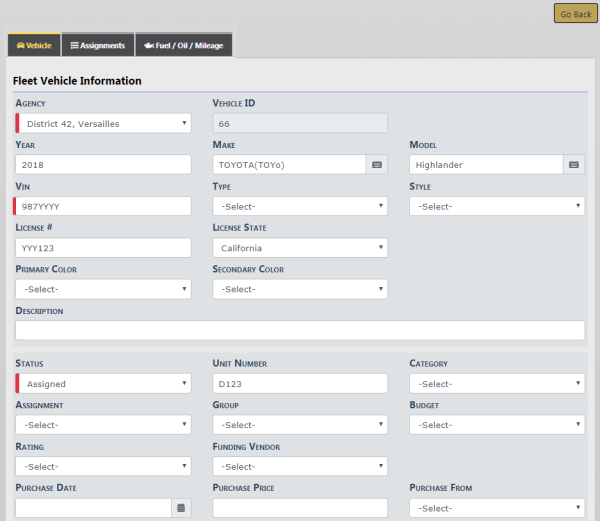Image resolution: width=600 pixels, height=521 pixels.
Task: Open the Style select list
Action: point(497,206)
